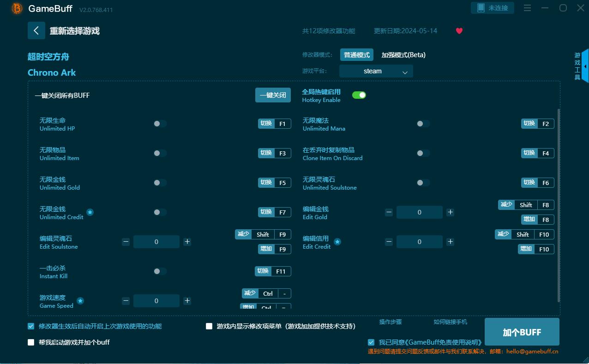589x364 pixels.
Task: Click the GameBuff logo icon
Action: pyautogui.click(x=17, y=8)
